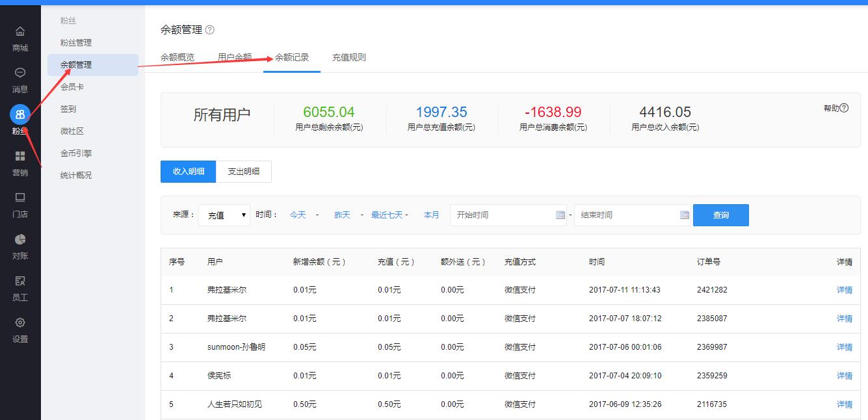This screenshot has height=420, width=868.
Task: Select the 收入明细 toggle button
Action: tap(189, 172)
